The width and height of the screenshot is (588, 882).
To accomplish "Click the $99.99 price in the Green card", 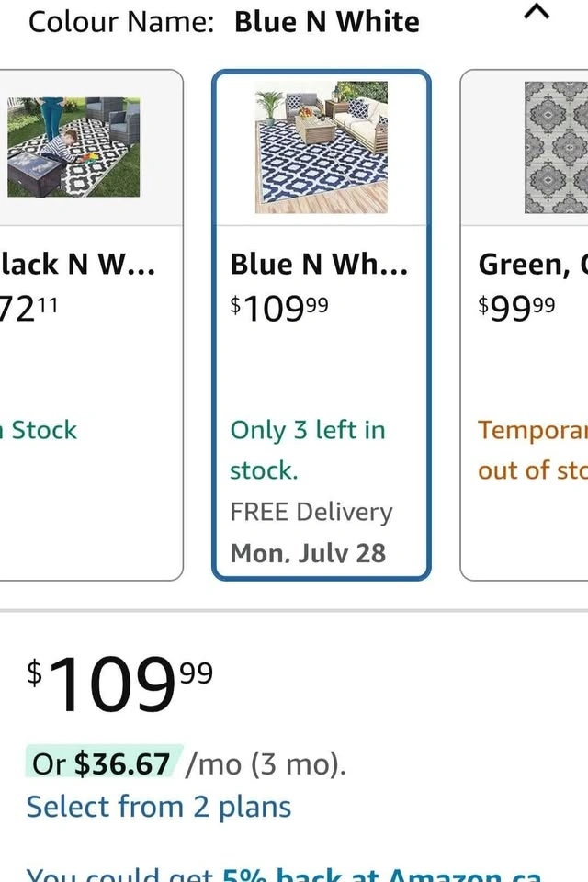I will [516, 306].
